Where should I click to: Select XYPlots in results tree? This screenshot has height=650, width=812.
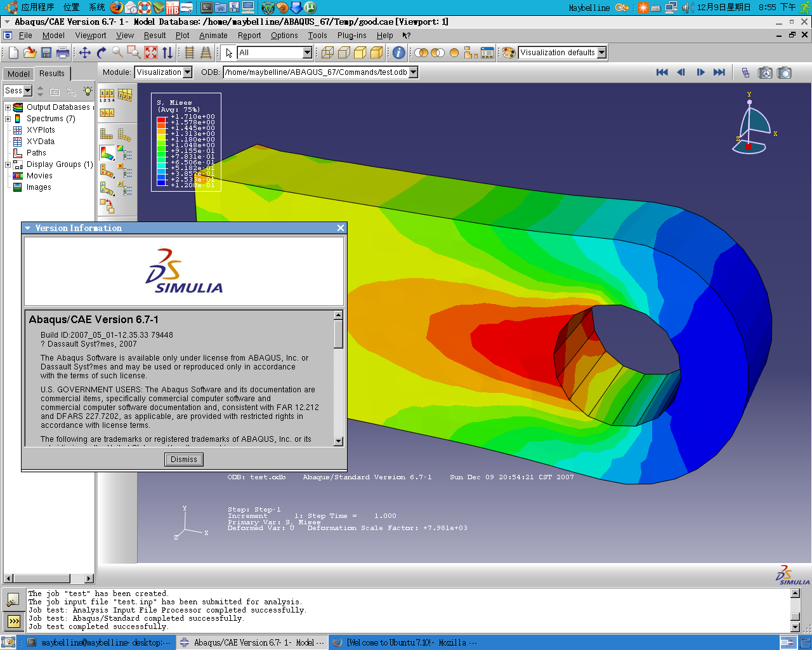click(41, 130)
